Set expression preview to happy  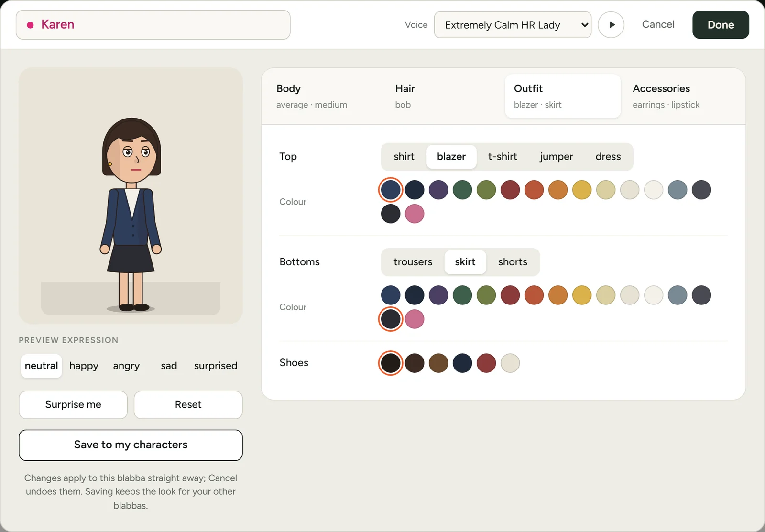tap(84, 366)
